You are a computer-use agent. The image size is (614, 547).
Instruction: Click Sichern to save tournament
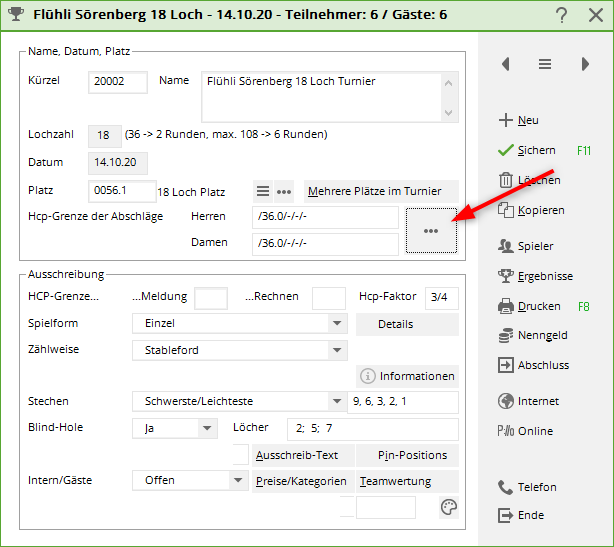point(536,150)
